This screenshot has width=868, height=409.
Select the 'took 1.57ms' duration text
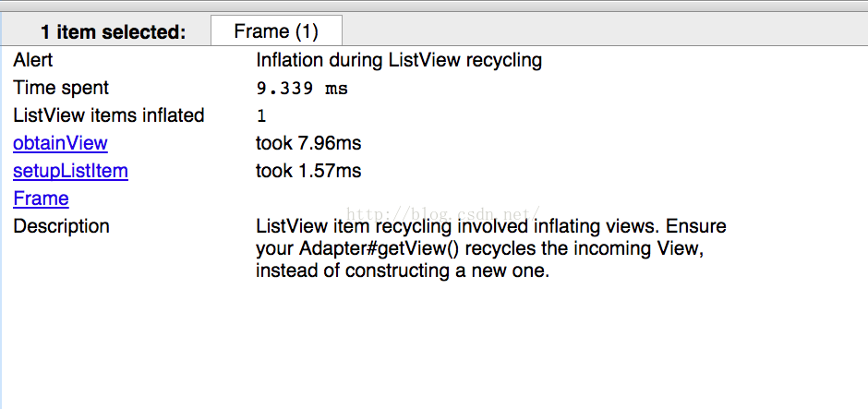[308, 171]
